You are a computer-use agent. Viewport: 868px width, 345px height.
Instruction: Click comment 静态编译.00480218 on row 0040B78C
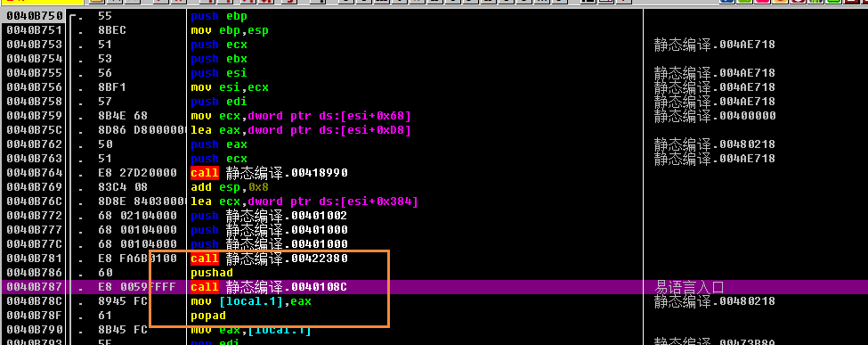(x=714, y=301)
